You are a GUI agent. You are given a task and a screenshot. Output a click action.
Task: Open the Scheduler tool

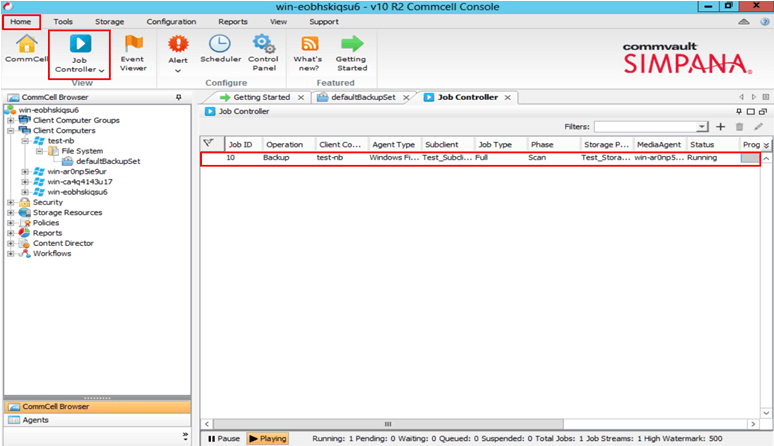[x=220, y=50]
